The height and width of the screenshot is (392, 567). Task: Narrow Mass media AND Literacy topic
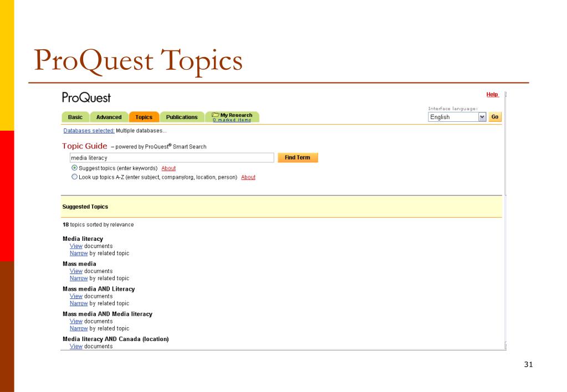click(x=79, y=303)
